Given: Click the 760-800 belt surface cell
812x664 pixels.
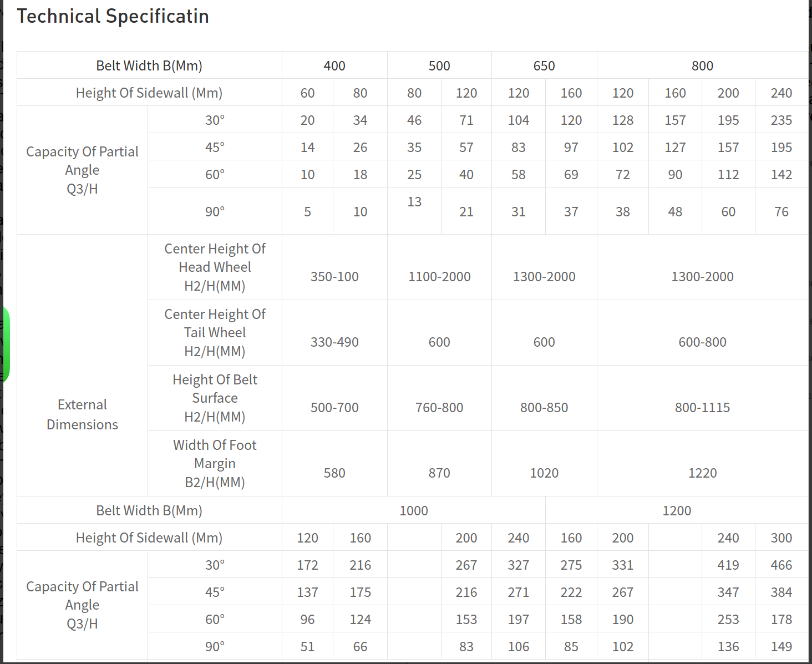Looking at the screenshot, I should tap(439, 407).
